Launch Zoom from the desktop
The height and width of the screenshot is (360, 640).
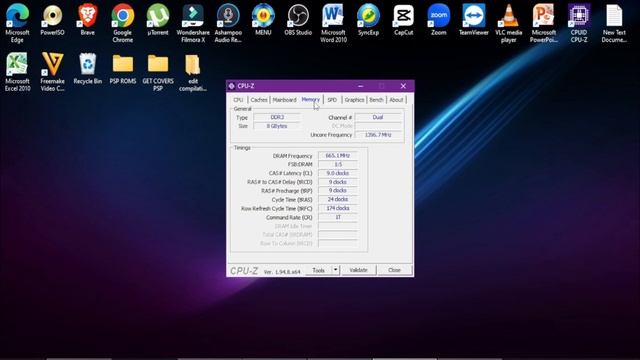pyautogui.click(x=438, y=20)
